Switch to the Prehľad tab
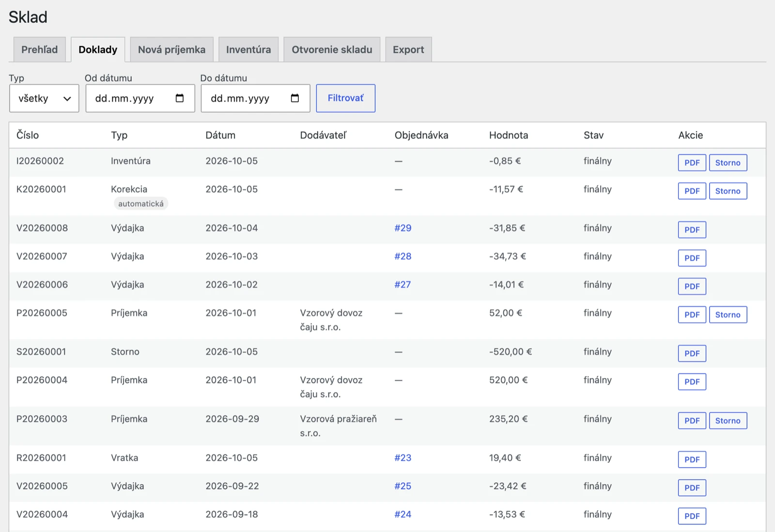 (40, 49)
